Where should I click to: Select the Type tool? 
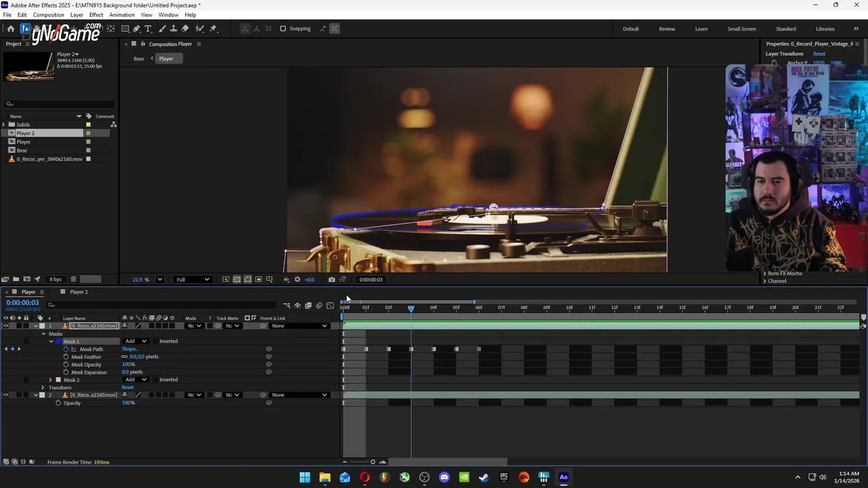148,28
